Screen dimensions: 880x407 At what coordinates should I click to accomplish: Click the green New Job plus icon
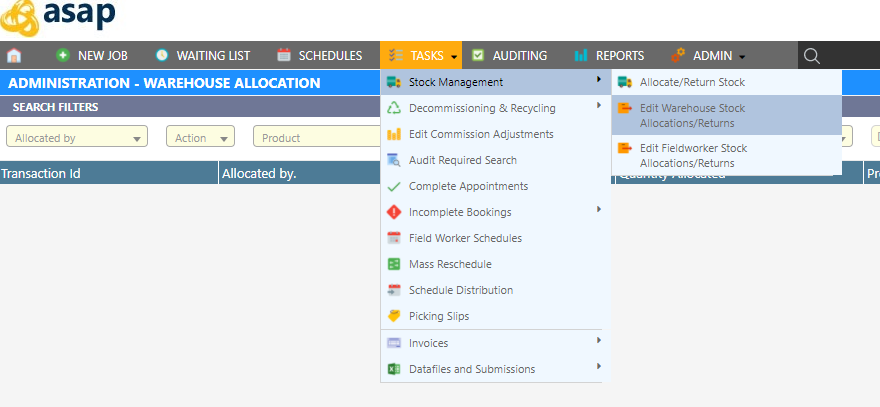pyautogui.click(x=63, y=56)
